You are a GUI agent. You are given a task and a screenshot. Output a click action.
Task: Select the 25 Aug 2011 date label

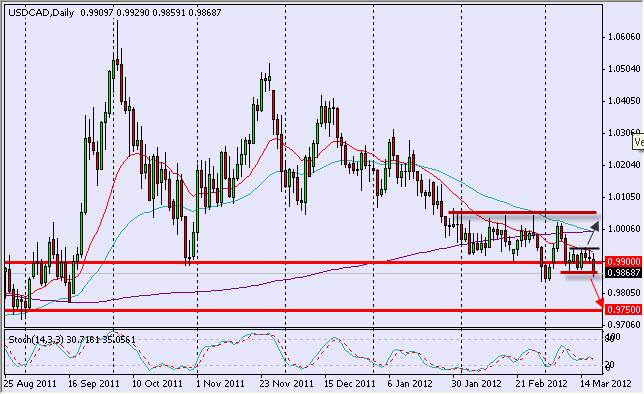tap(30, 383)
